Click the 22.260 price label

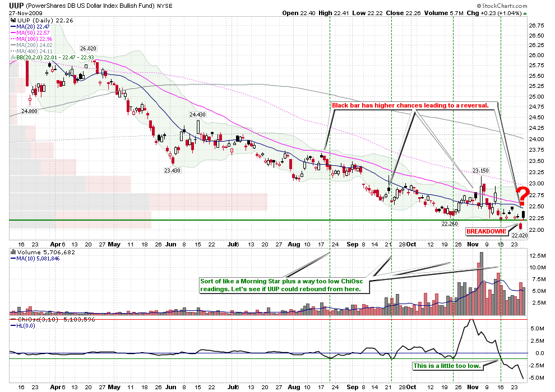point(450,224)
